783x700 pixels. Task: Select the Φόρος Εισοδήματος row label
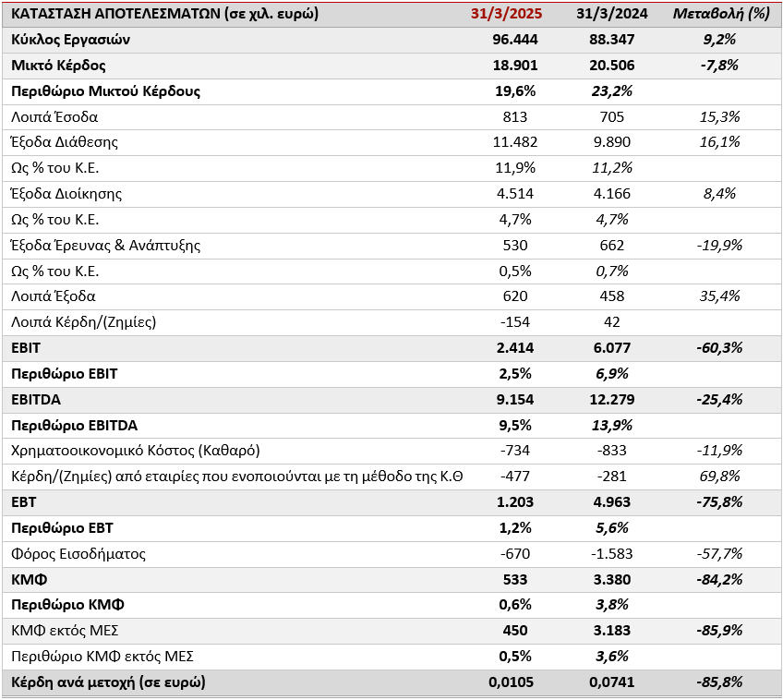coord(78,554)
